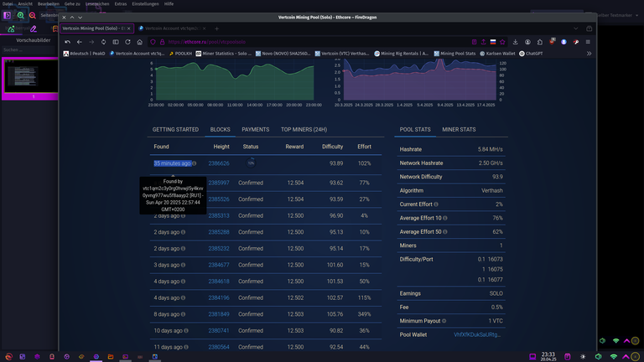
Task: Click the Found column header
Action: [x=161, y=147]
